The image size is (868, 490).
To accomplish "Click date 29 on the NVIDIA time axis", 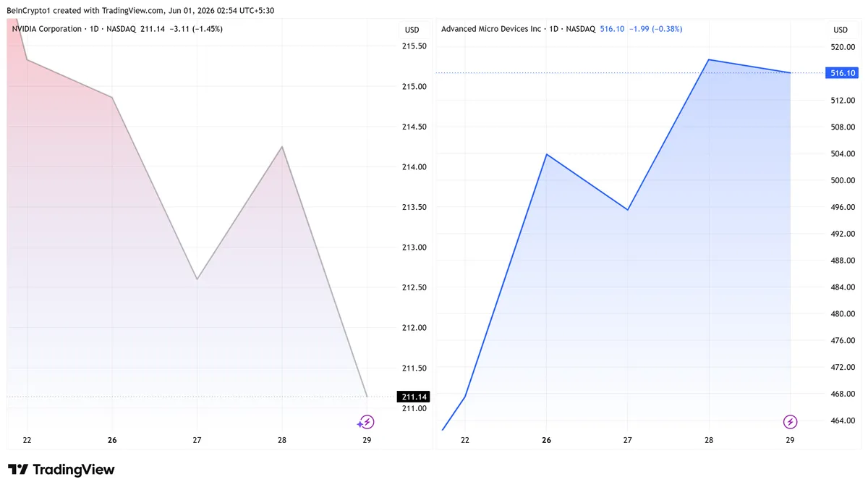I will [x=367, y=440].
